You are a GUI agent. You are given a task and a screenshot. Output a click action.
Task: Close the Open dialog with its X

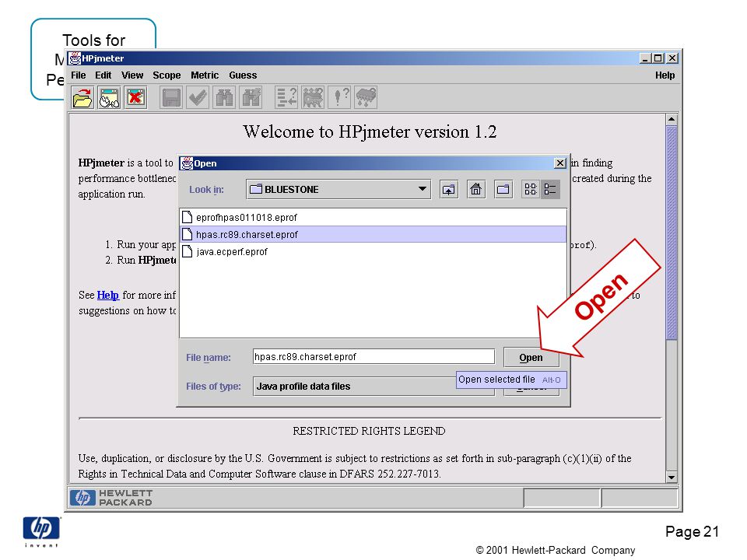pyautogui.click(x=560, y=163)
